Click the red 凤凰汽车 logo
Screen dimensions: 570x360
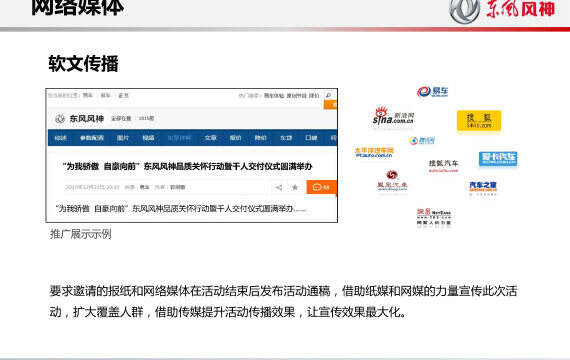point(392,180)
